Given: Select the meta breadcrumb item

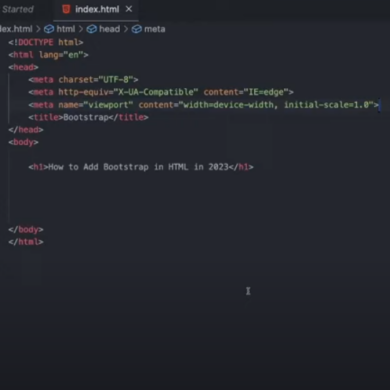Looking at the screenshot, I should point(155,29).
